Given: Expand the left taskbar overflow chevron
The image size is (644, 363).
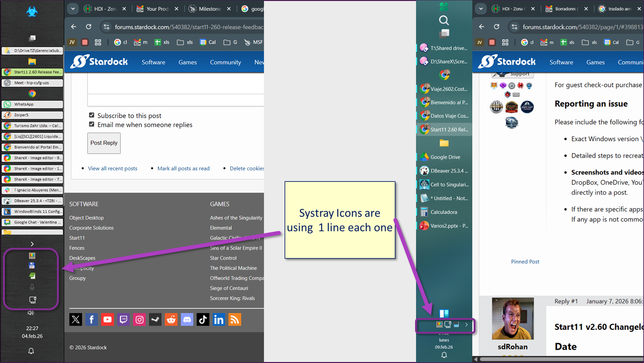Looking at the screenshot, I should coord(32,244).
